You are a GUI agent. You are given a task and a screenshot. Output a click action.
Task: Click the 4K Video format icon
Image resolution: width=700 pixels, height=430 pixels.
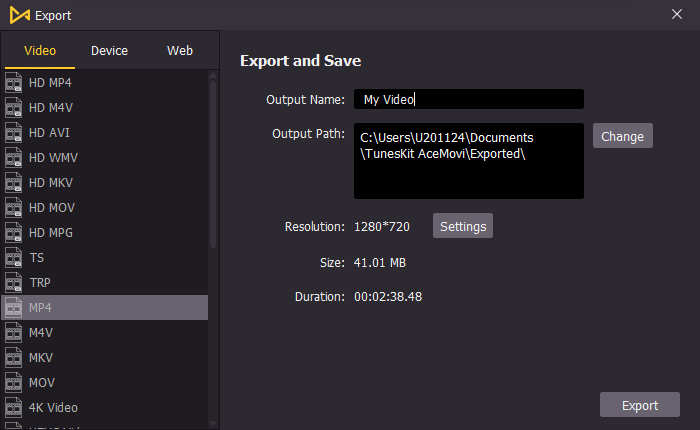13,408
